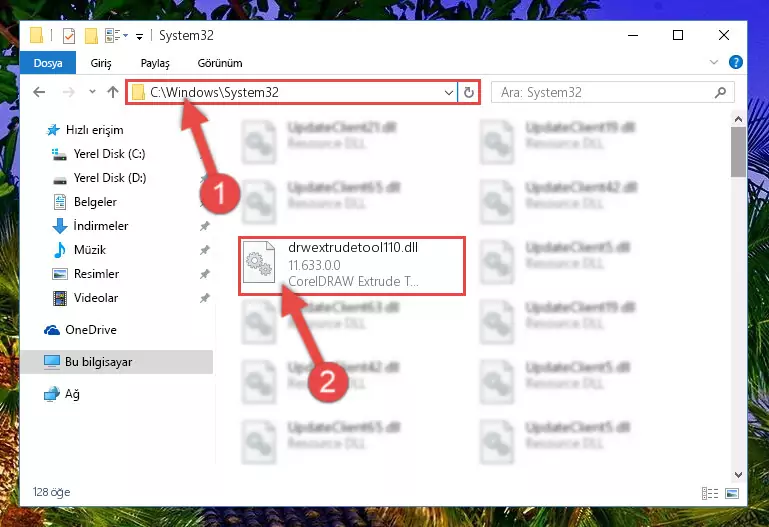Click the Forward navigation arrow
The height and width of the screenshot is (527, 769).
(x=69, y=92)
